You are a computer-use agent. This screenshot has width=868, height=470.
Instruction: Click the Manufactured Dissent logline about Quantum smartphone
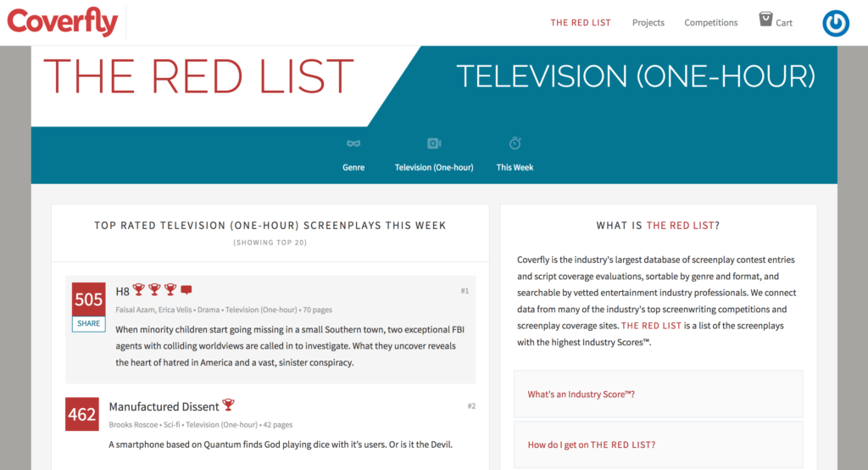click(281, 445)
